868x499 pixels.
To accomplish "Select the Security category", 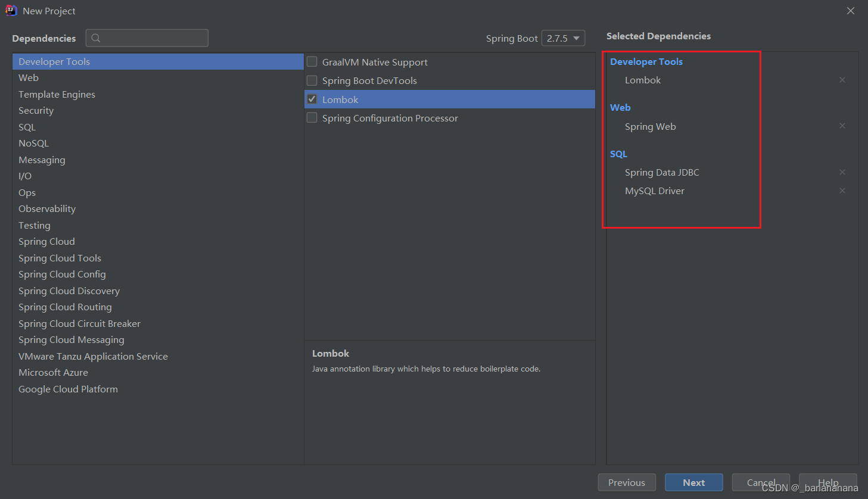I will [158, 111].
